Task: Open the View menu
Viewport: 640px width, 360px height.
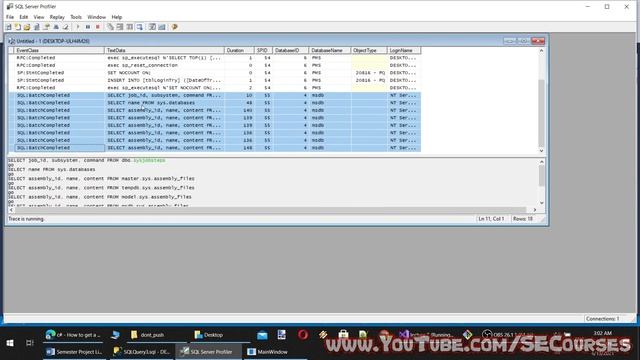Action: click(x=39, y=17)
